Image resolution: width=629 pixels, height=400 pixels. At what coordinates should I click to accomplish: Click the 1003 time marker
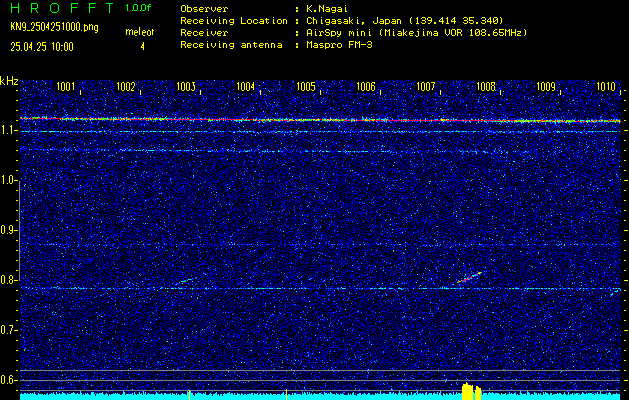pos(186,87)
